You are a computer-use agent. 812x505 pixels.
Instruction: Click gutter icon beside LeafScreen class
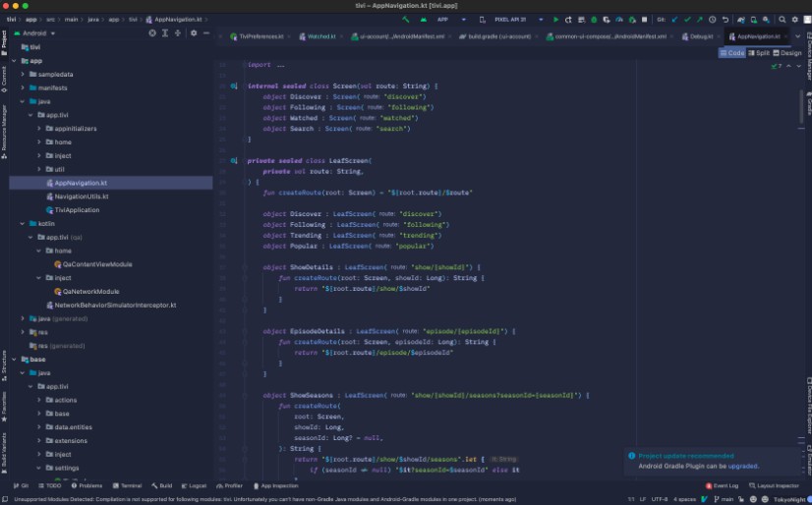click(234, 161)
